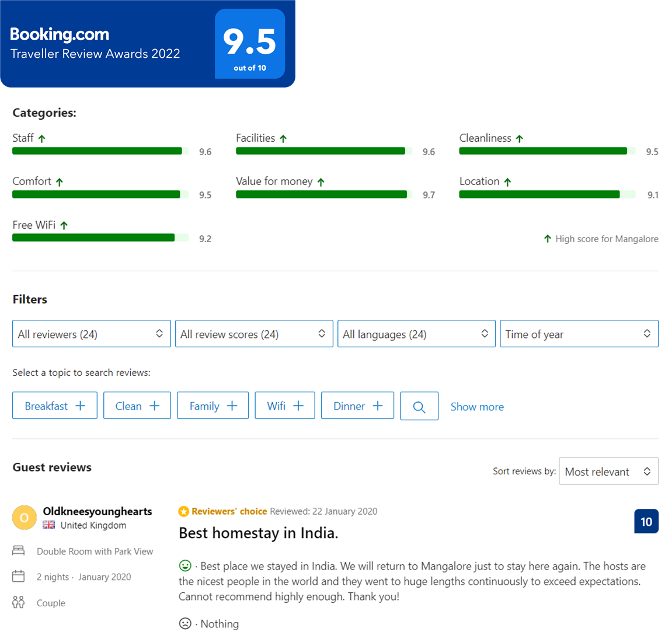The height and width of the screenshot is (632, 672).
Task: Click the search magnifier icon button
Action: (x=419, y=406)
